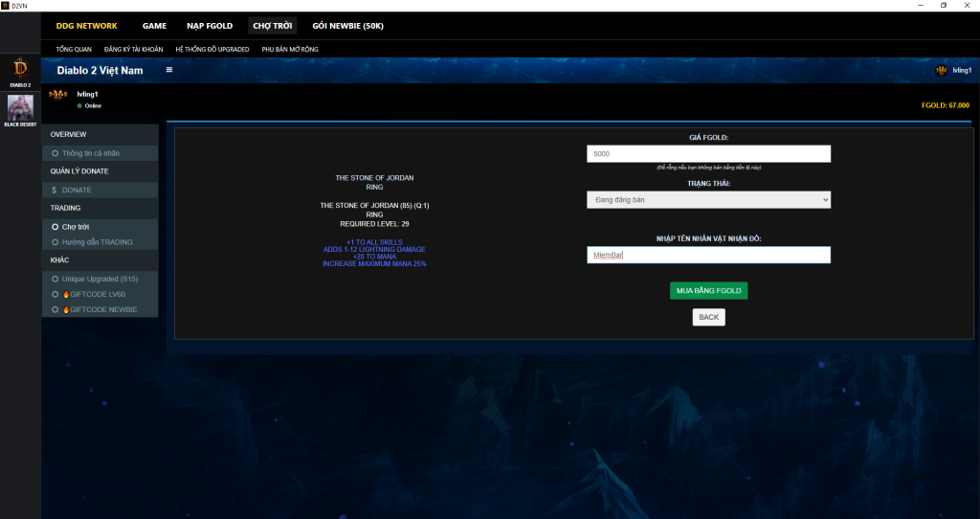The image size is (980, 519).
Task: Click user avatar icon beside lvling1 top right
Action: pos(941,70)
